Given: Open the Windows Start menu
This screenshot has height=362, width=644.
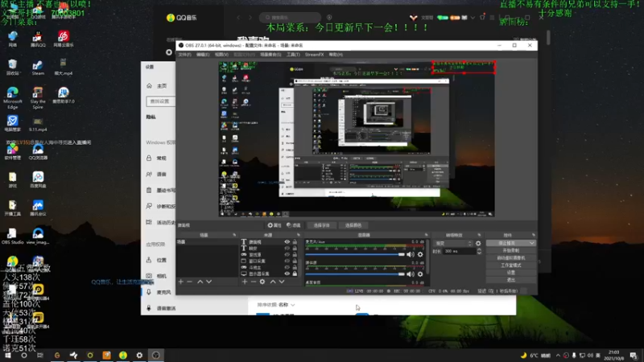Looking at the screenshot, I should (8, 355).
